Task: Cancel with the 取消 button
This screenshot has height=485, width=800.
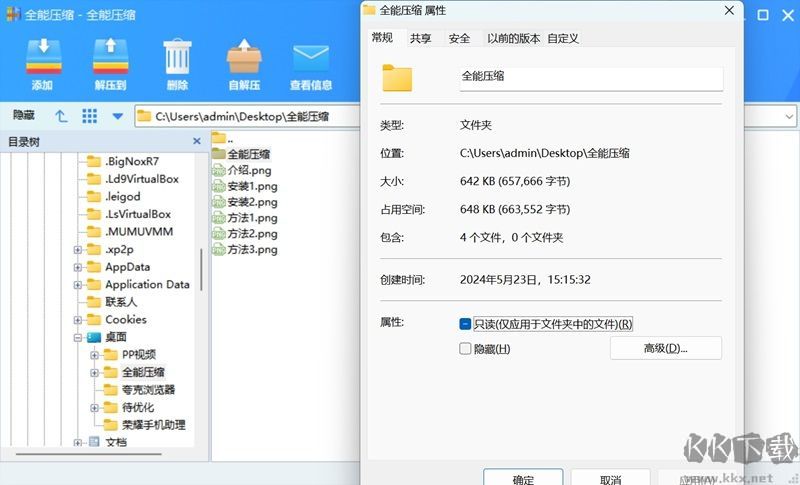Action: [610, 478]
